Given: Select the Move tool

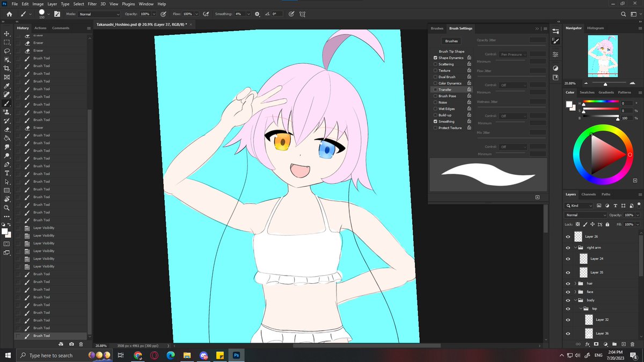Looking at the screenshot, I should tap(7, 34).
